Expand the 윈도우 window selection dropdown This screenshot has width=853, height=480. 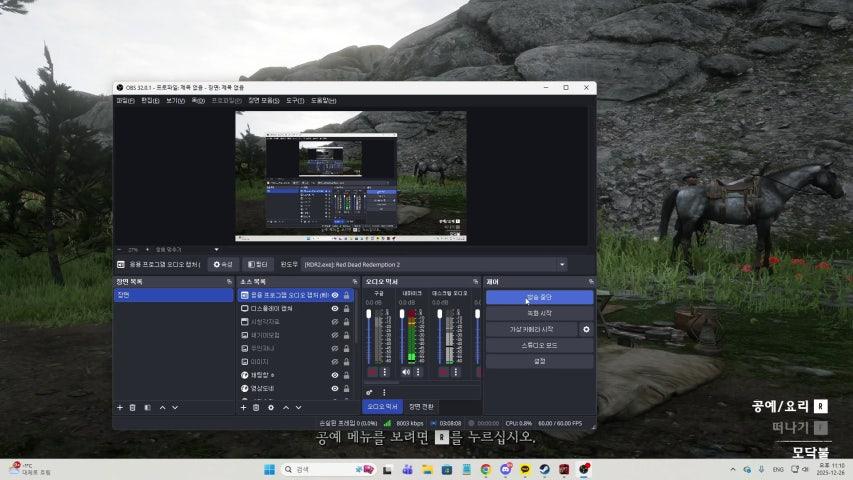point(562,264)
